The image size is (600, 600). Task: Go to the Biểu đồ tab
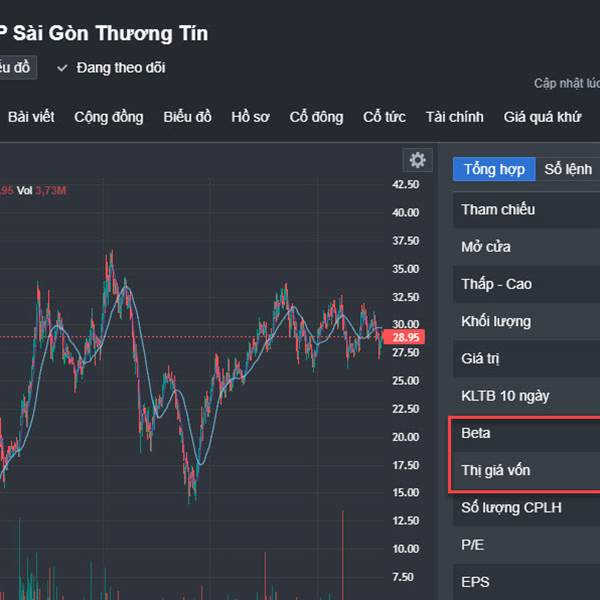click(188, 117)
